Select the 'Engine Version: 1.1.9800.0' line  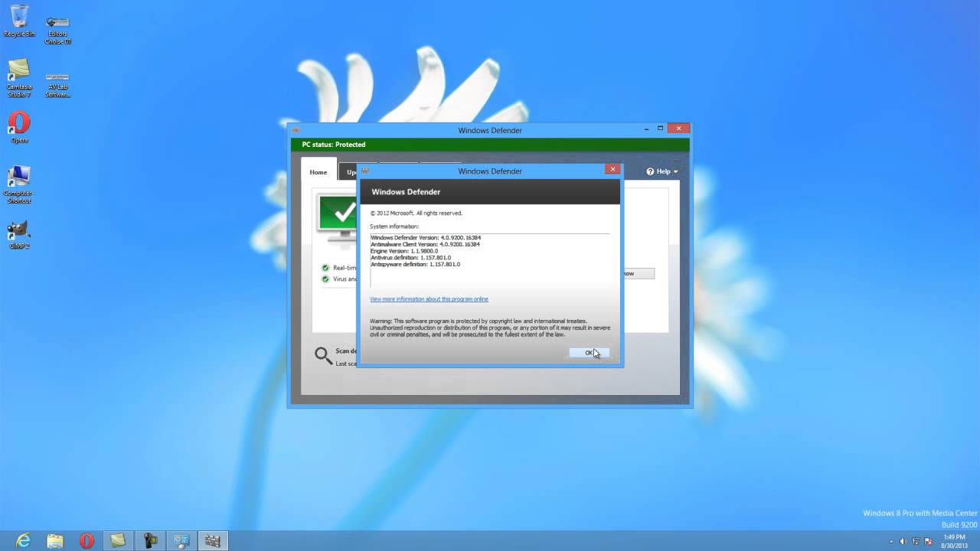[x=404, y=251]
